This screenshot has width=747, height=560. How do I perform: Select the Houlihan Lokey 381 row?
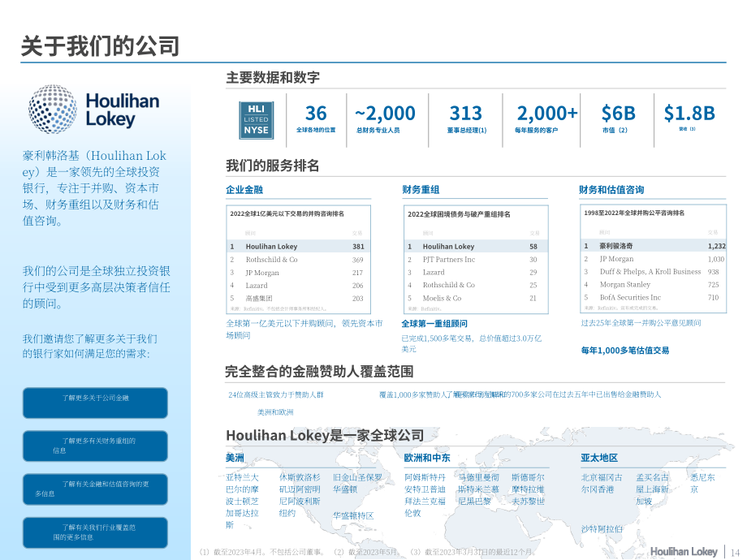(298, 246)
